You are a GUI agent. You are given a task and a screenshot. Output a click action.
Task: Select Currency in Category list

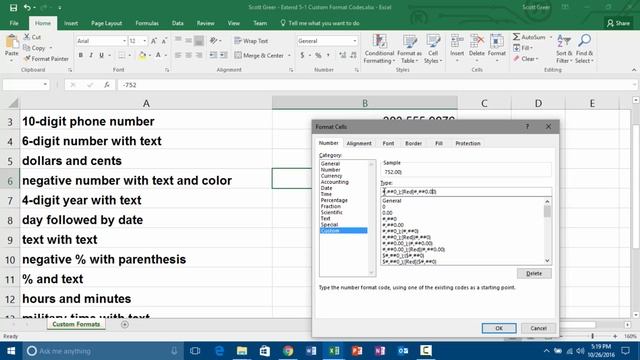(x=331, y=176)
